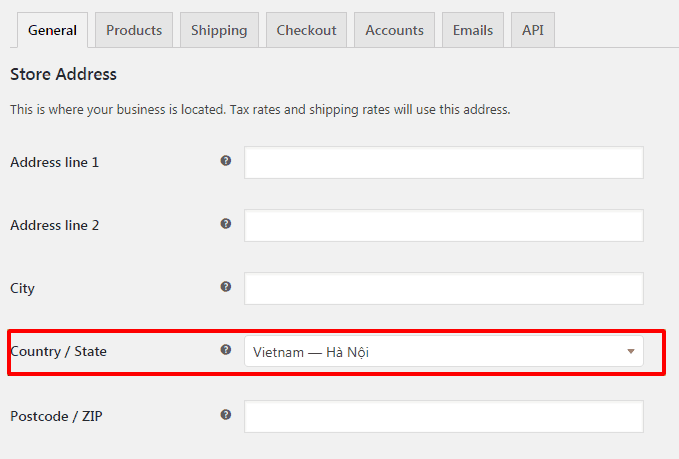The height and width of the screenshot is (459, 679).
Task: Click the help icon for Address line 1
Action: point(226,161)
